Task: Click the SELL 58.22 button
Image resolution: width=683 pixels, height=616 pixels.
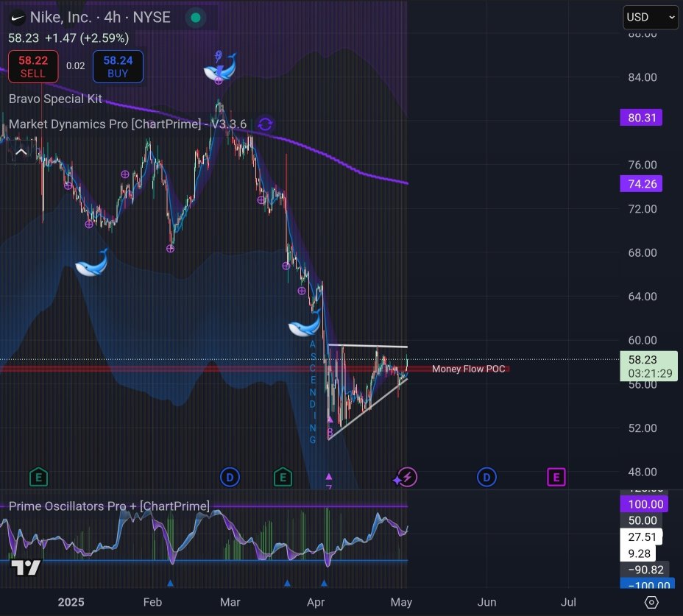Action: pos(33,67)
